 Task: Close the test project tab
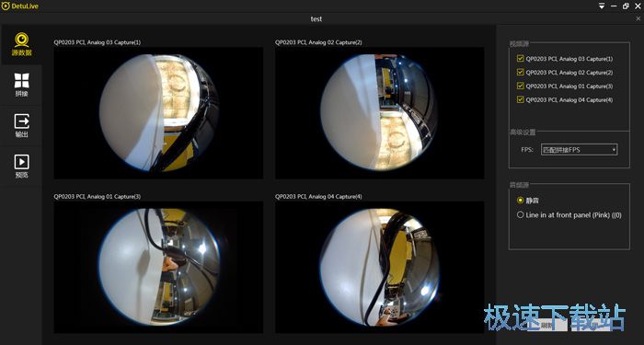(638, 19)
